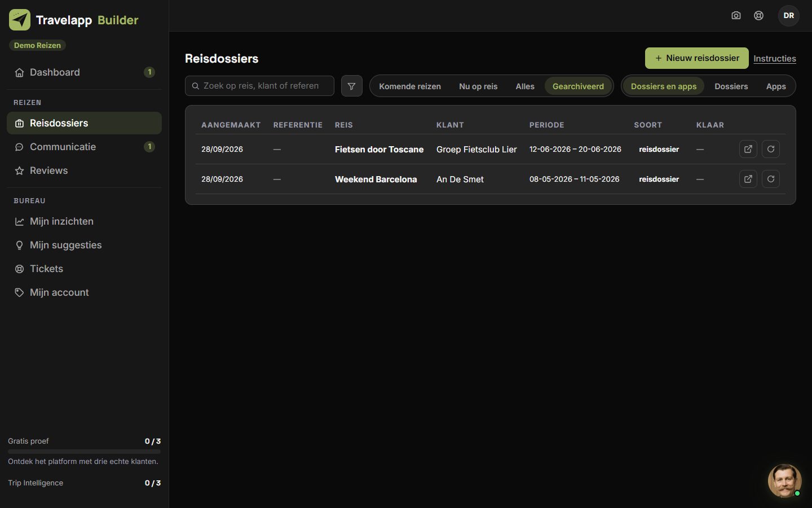Click the Nieuw reisdossier button
This screenshot has width=812, height=508.
[697, 58]
